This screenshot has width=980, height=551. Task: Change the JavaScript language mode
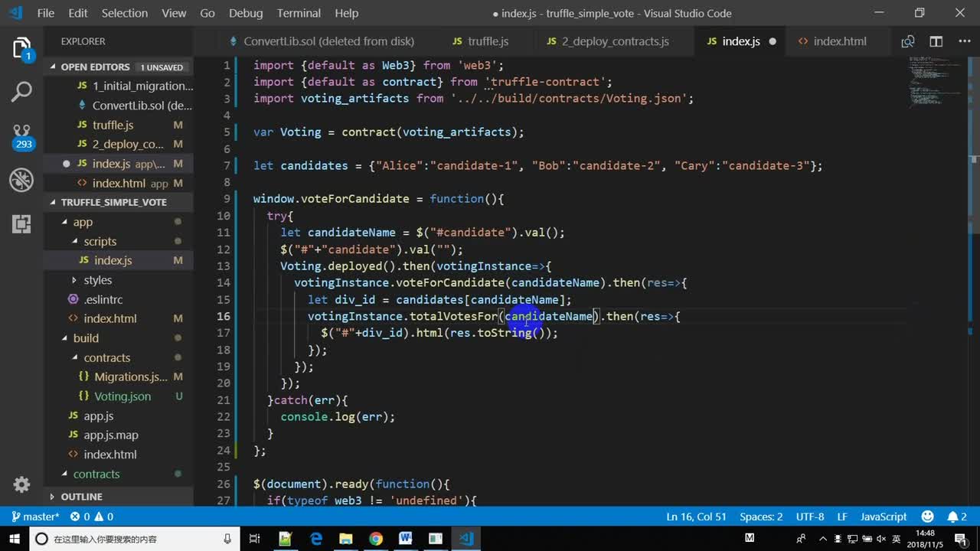click(884, 517)
